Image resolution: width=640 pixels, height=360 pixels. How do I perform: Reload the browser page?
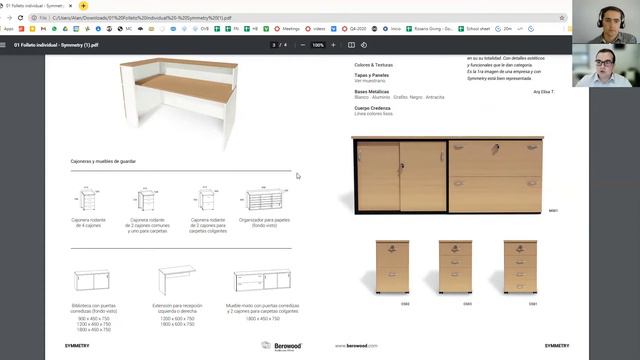click(20, 18)
